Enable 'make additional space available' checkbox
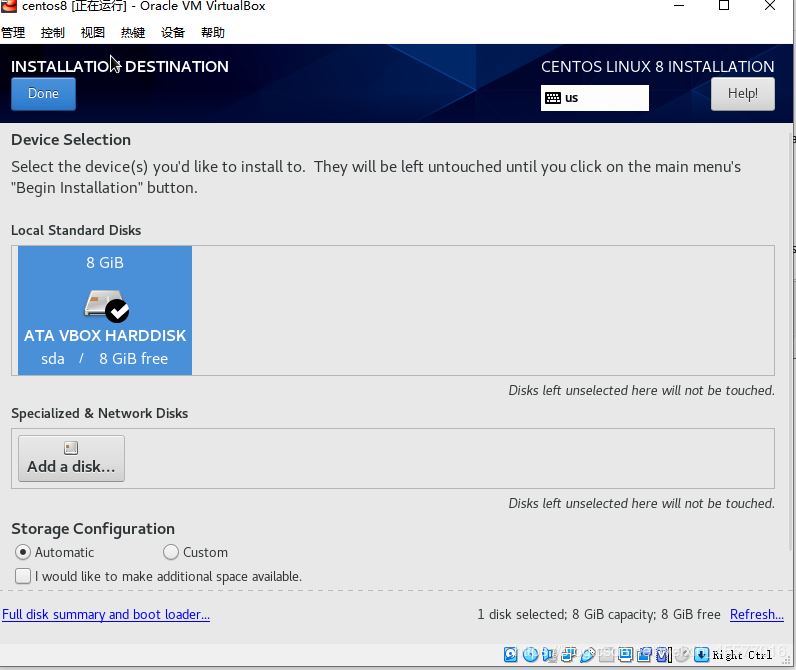This screenshot has width=796, height=670. [x=23, y=576]
